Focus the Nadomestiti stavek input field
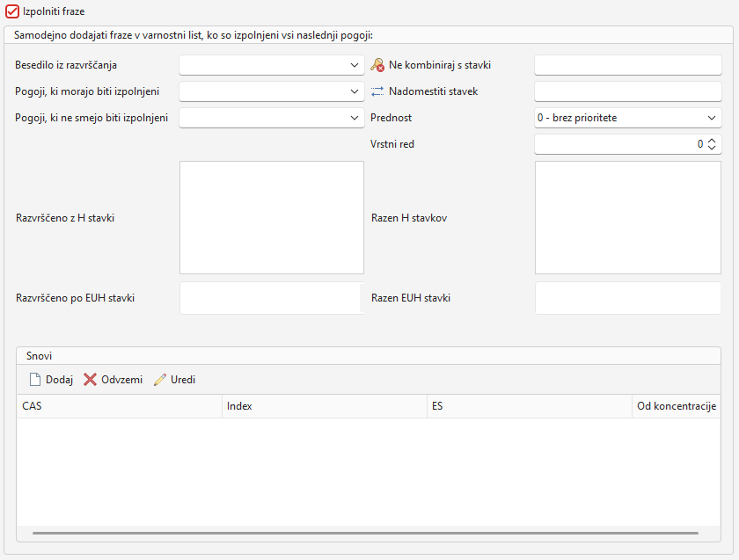Viewport: 739px width, 560px height. [628, 91]
